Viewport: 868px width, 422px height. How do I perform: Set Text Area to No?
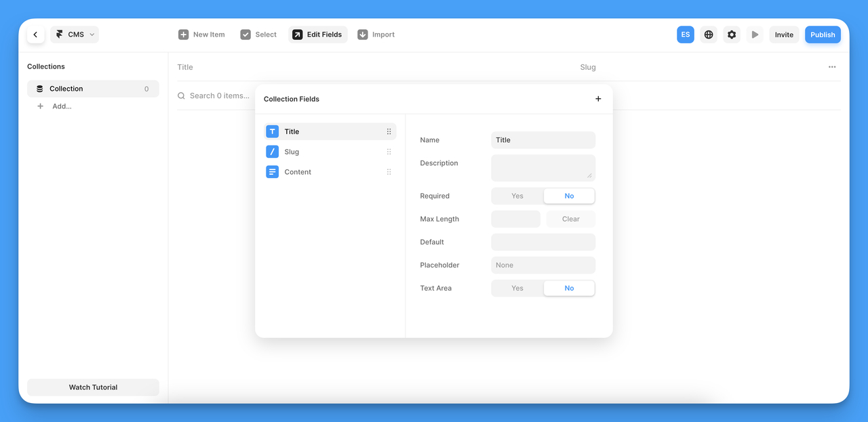click(x=569, y=288)
